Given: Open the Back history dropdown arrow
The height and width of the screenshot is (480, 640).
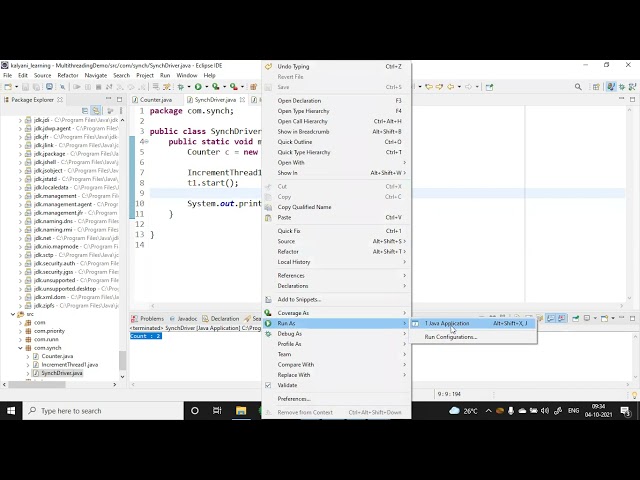Looking at the screenshot, I should tap(459, 87).
